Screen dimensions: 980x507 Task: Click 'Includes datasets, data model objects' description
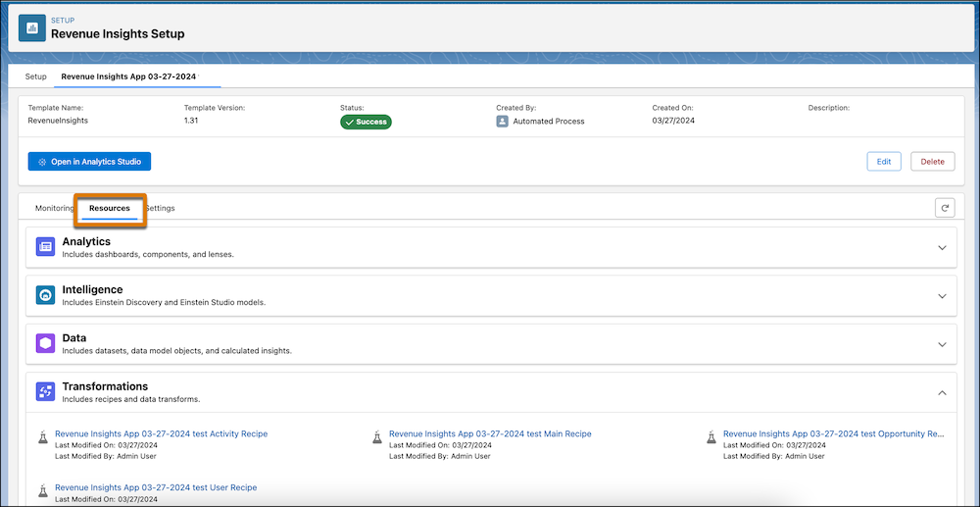176,351
